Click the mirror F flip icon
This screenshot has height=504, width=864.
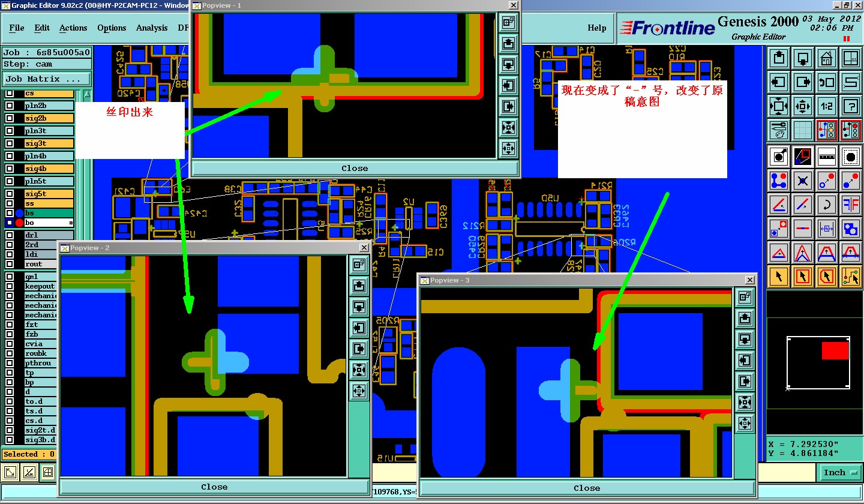[851, 205]
